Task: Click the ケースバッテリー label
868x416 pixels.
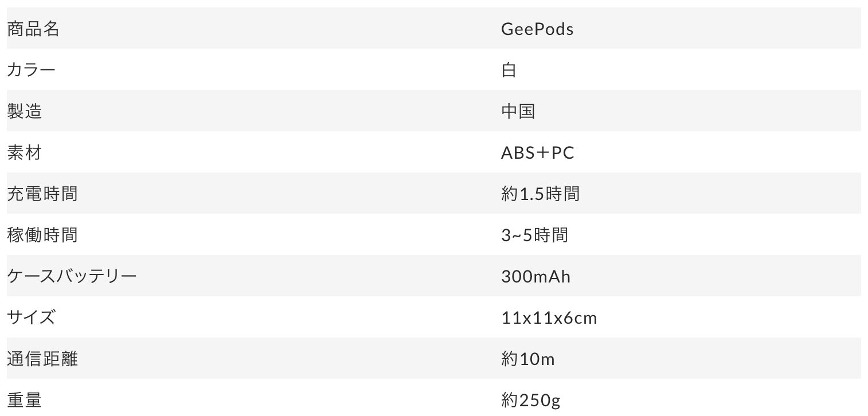Action: point(72,276)
